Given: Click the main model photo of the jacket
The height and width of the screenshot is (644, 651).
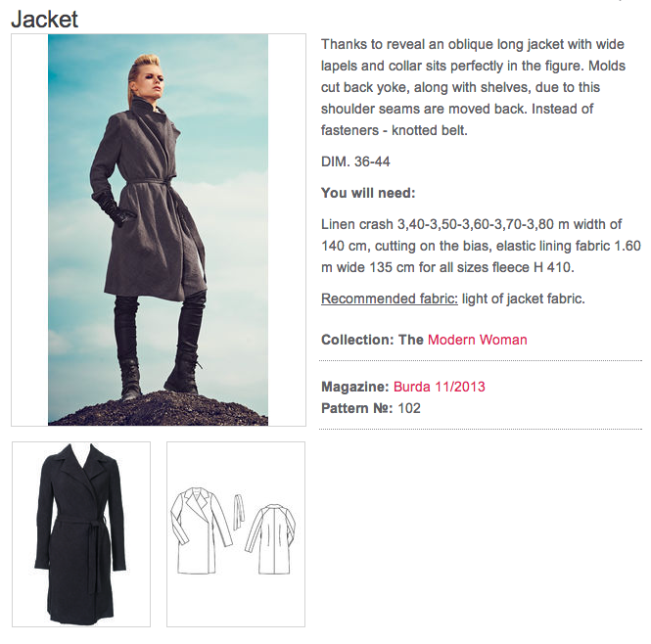Looking at the screenshot, I should 159,230.
